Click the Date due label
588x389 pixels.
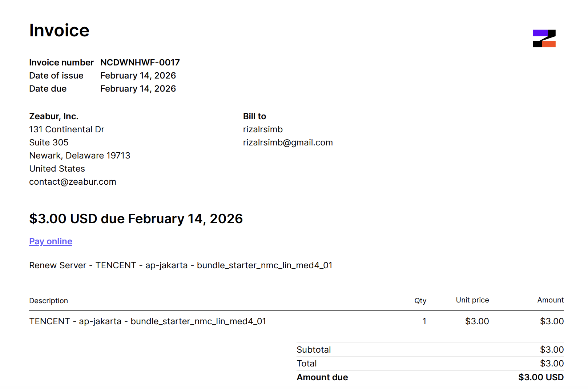point(48,88)
